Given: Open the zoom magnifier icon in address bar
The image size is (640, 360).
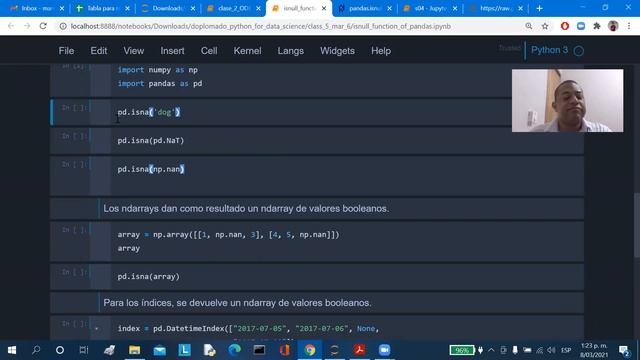Looking at the screenshot, I should click(x=529, y=26).
